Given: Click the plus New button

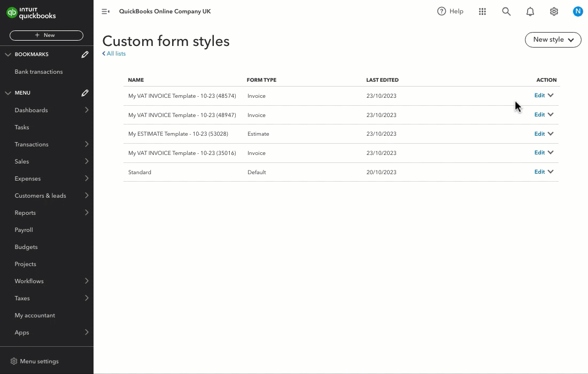Looking at the screenshot, I should (x=47, y=35).
